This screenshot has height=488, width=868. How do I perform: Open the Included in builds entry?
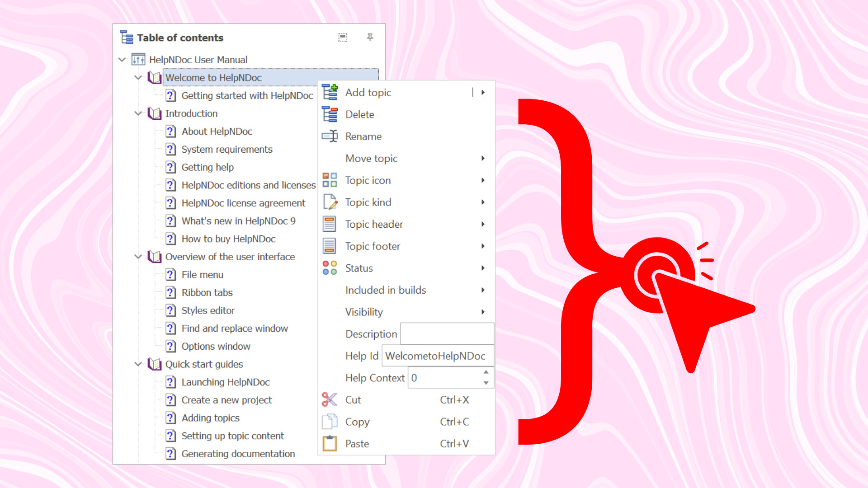pyautogui.click(x=406, y=290)
